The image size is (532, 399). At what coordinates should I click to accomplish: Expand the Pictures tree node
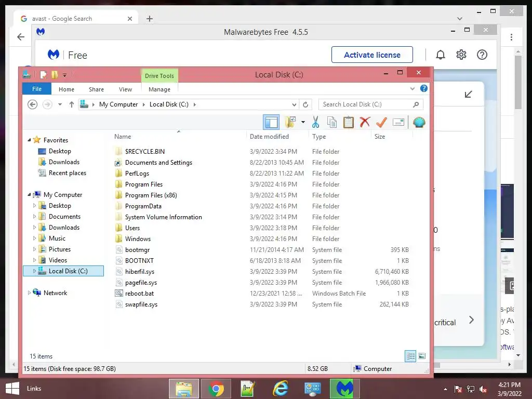coord(34,249)
